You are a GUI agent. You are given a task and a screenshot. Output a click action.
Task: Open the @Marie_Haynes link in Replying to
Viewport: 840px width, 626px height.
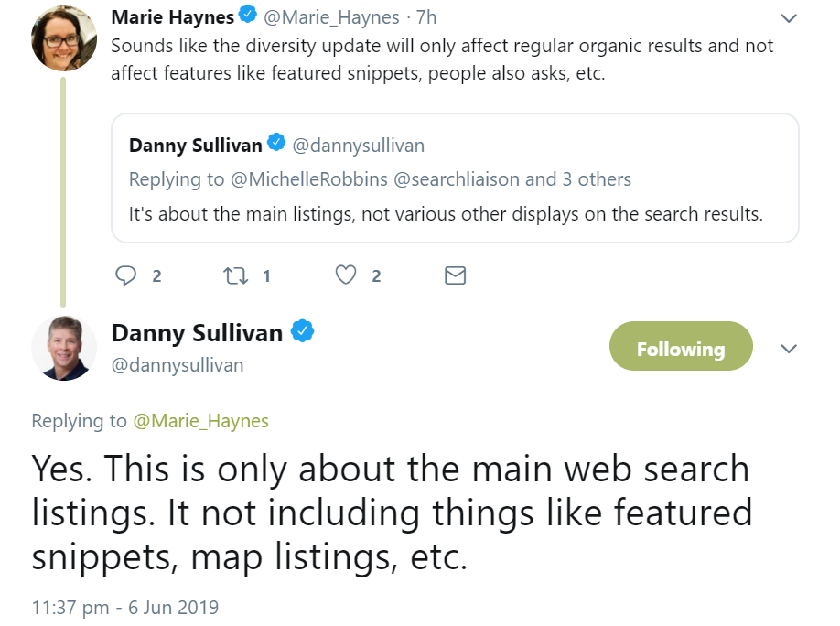point(201,421)
